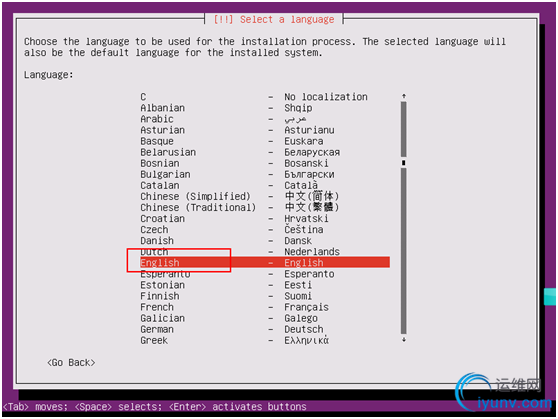
Task: Select Danish language row
Action: tap(265, 240)
